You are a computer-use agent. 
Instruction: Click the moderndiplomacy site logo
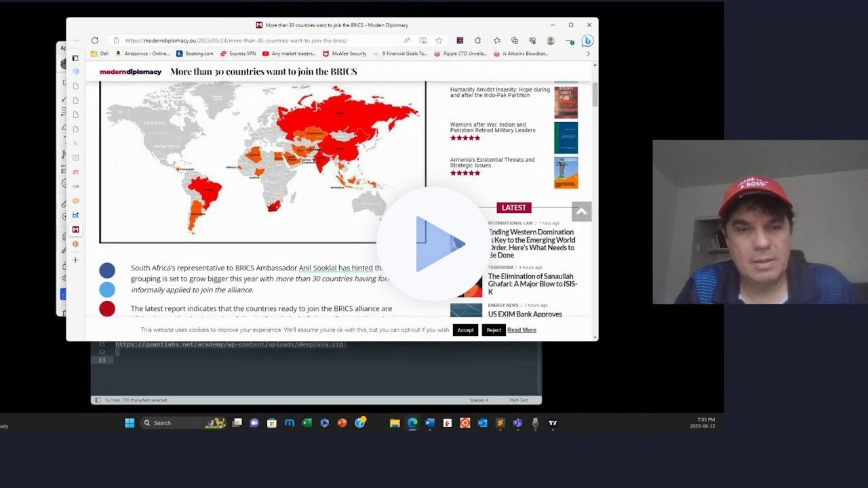[x=130, y=72]
